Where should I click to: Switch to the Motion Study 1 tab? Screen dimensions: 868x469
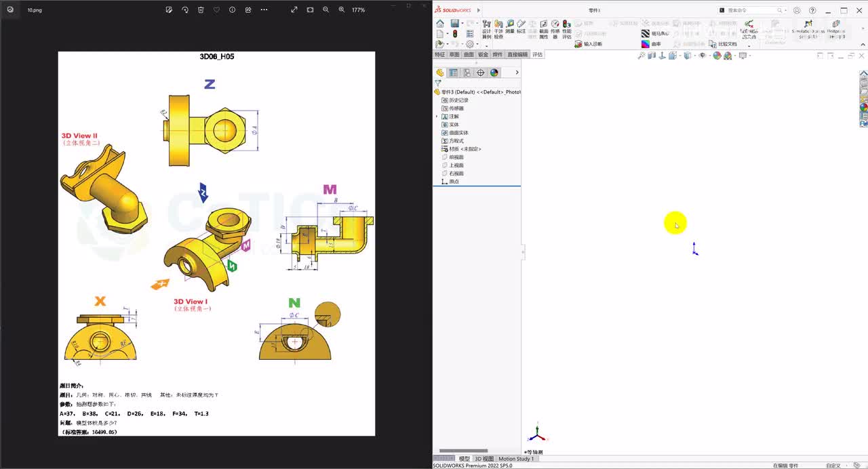[516, 459]
